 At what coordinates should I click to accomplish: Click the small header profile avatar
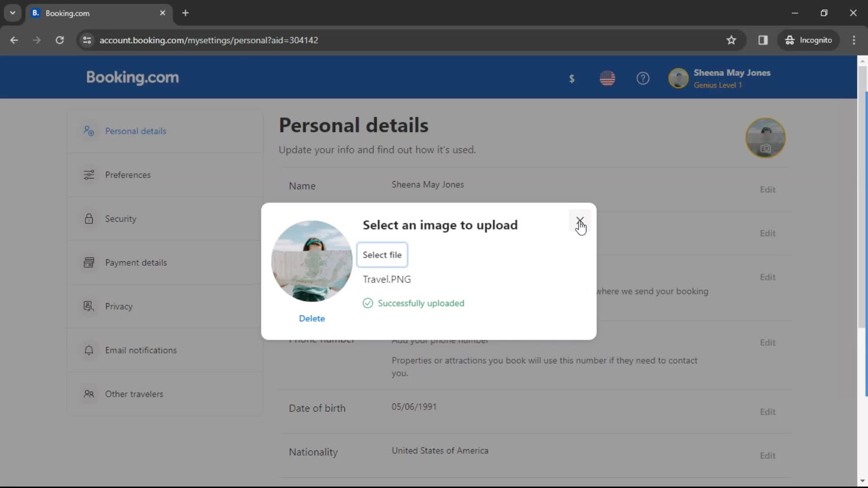[678, 78]
